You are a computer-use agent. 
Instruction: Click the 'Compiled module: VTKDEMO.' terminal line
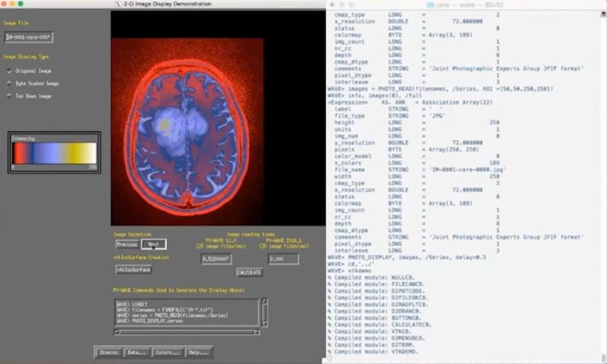click(x=373, y=352)
